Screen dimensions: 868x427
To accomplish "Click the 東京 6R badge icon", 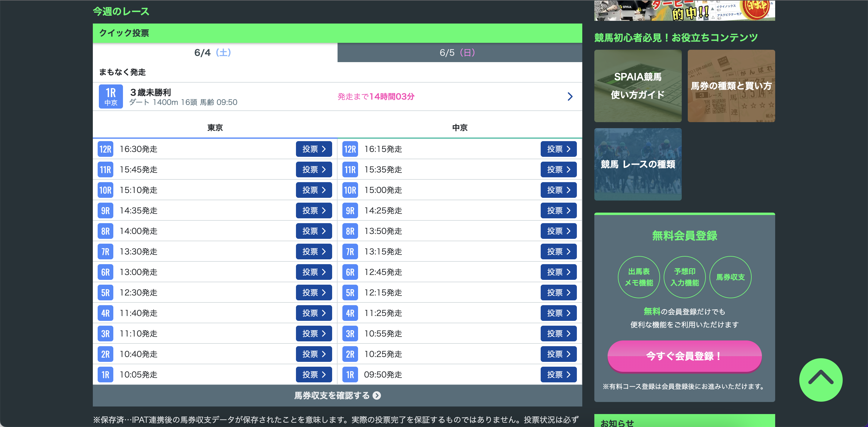I will point(105,272).
